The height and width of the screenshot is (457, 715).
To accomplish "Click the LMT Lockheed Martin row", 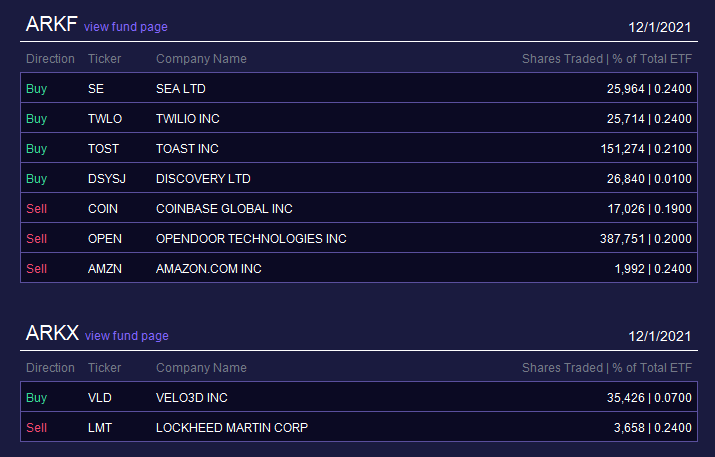I will (x=359, y=427).
